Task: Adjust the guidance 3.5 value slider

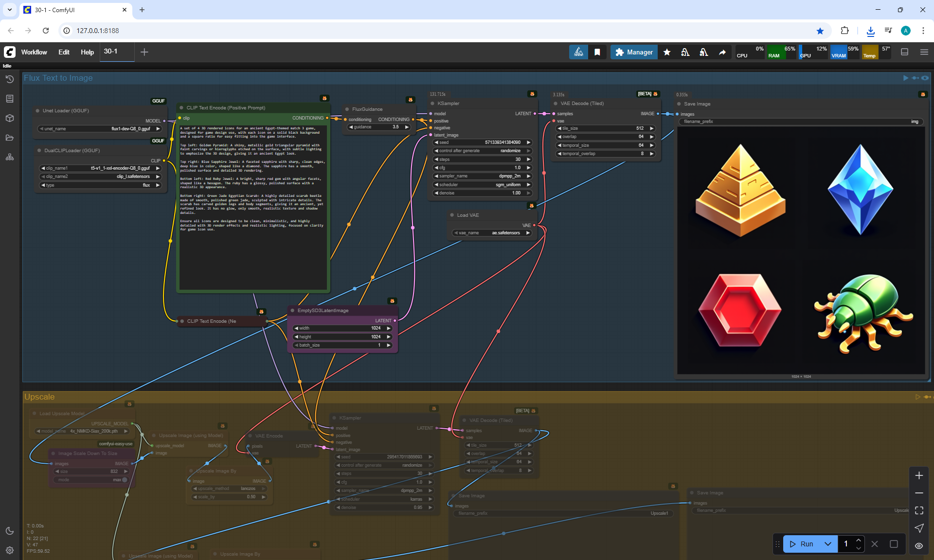Action: [x=379, y=127]
